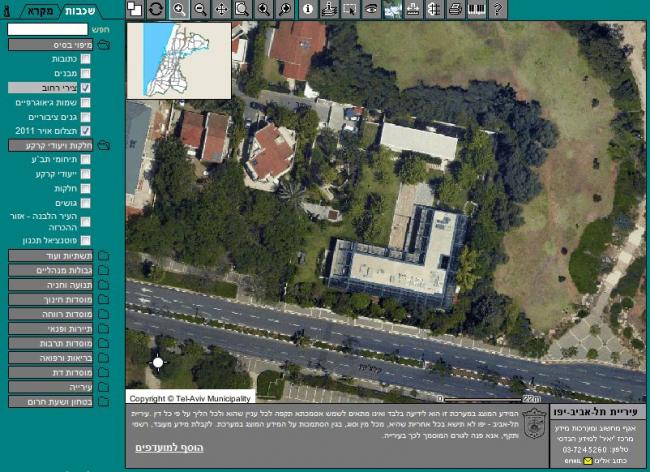The width and height of the screenshot is (650, 472).
Task: Uncheck the צירי רחוב layer checkbox
Action: [x=86, y=88]
